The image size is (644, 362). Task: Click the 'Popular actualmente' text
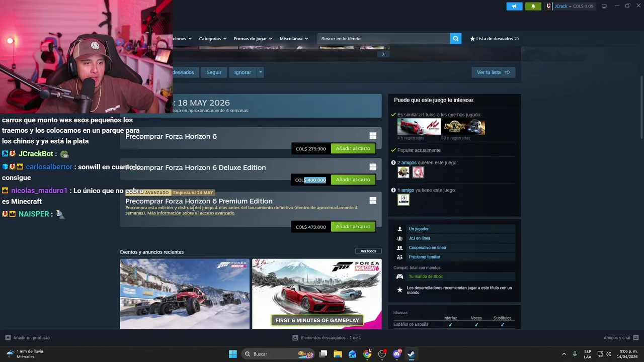pos(419,150)
